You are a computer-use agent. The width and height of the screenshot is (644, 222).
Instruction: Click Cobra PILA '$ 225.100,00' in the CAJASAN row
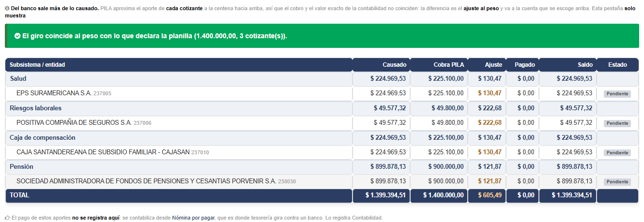pos(446,152)
